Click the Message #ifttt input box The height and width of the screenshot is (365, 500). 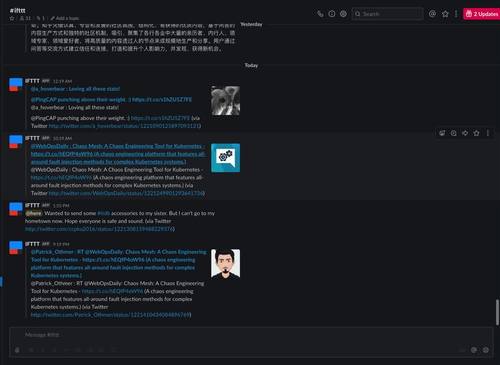251,335
